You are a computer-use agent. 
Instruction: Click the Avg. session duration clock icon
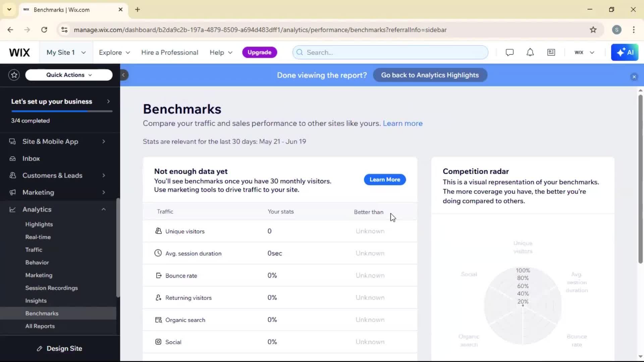158,253
